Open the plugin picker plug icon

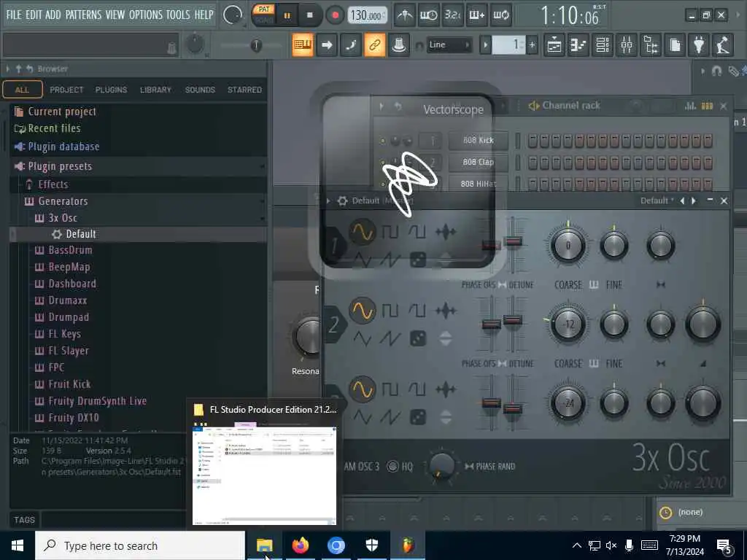(699, 45)
